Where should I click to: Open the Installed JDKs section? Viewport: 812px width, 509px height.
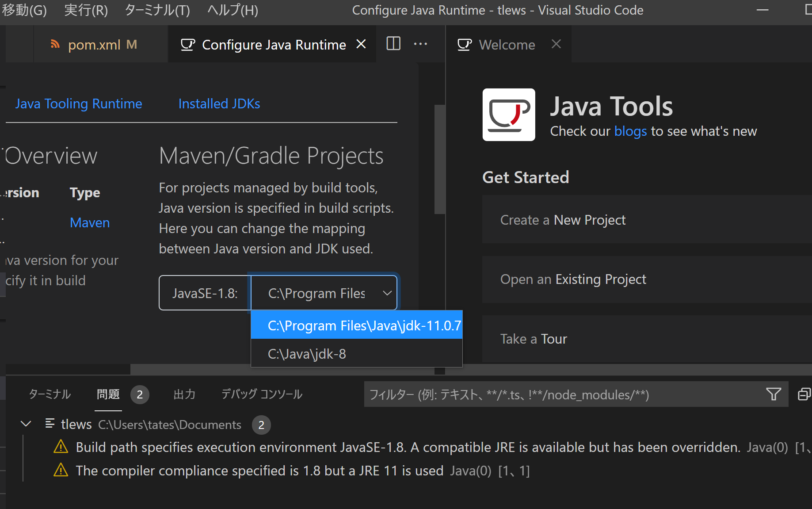219,103
